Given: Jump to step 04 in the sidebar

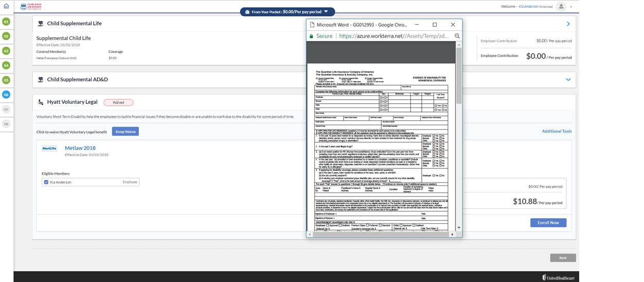Looking at the screenshot, I should pos(6,65).
